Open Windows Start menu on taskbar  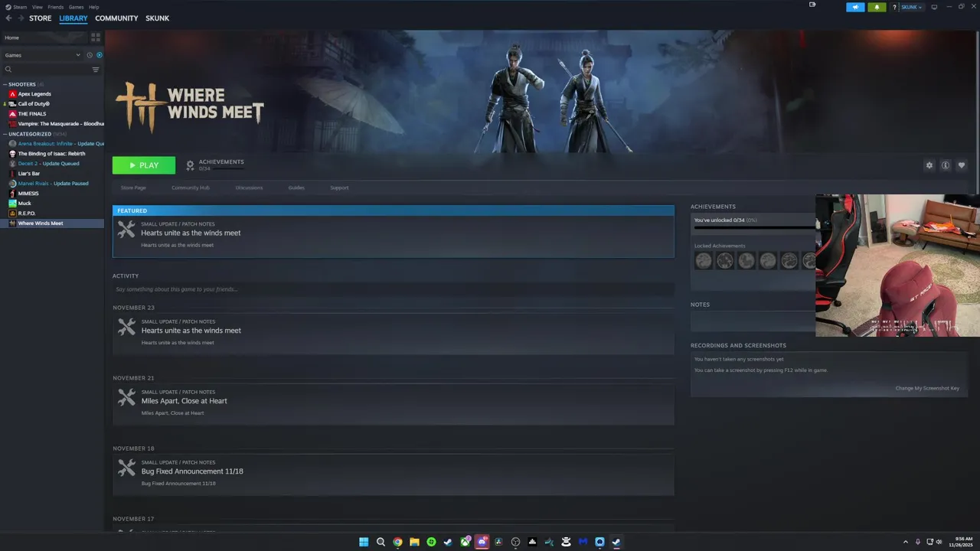(364, 542)
